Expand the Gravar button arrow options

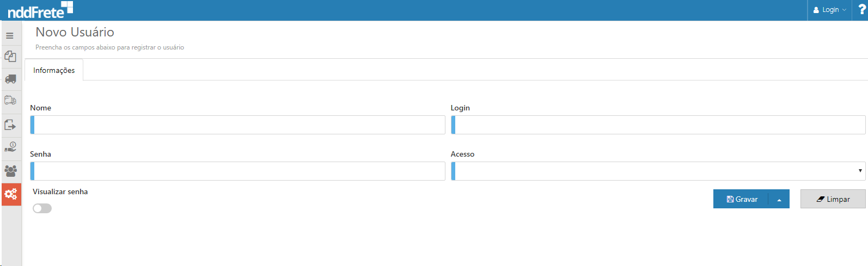(x=779, y=199)
